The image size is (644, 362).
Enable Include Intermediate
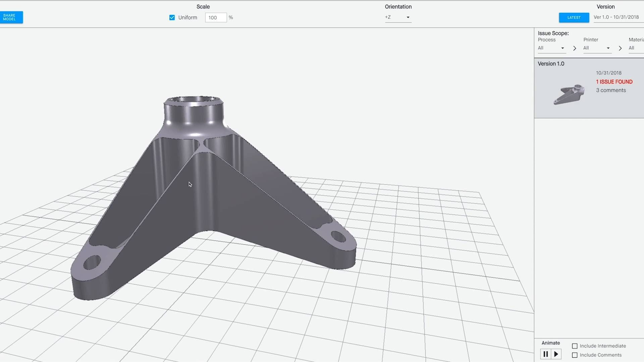[575, 346]
